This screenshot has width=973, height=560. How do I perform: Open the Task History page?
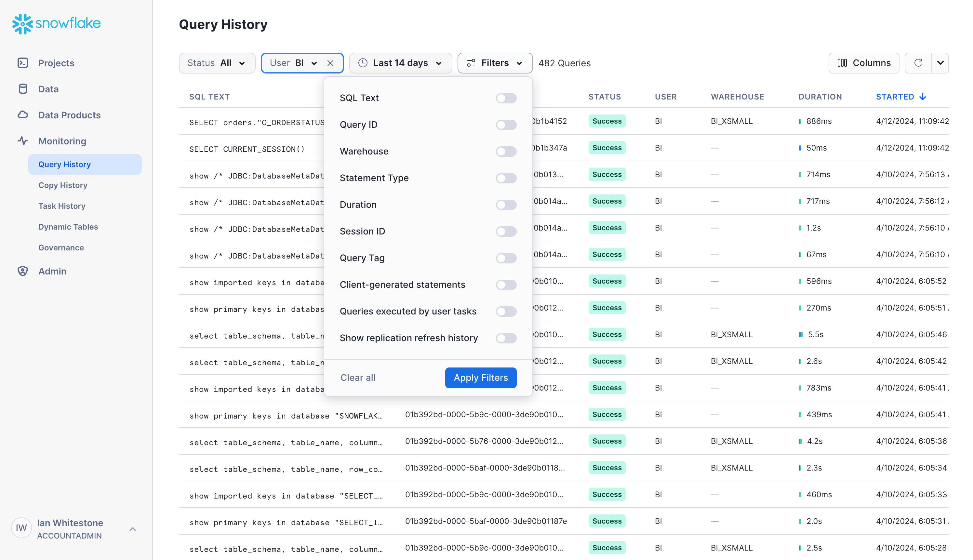point(62,206)
